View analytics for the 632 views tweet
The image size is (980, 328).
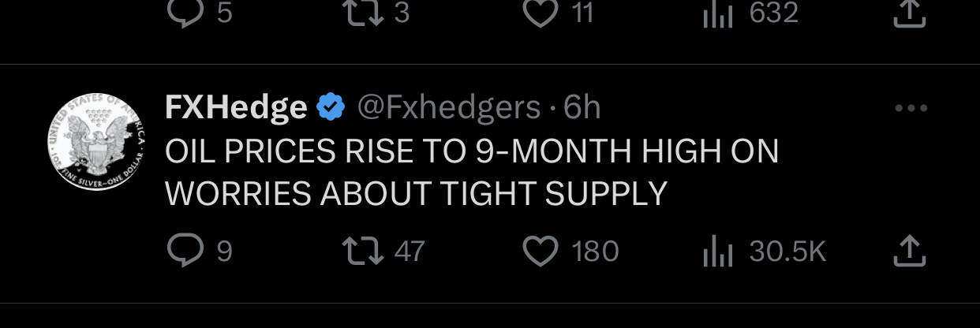click(x=718, y=13)
